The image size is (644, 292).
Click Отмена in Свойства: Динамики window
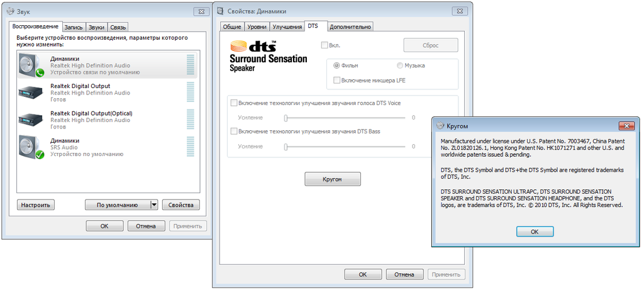point(404,274)
